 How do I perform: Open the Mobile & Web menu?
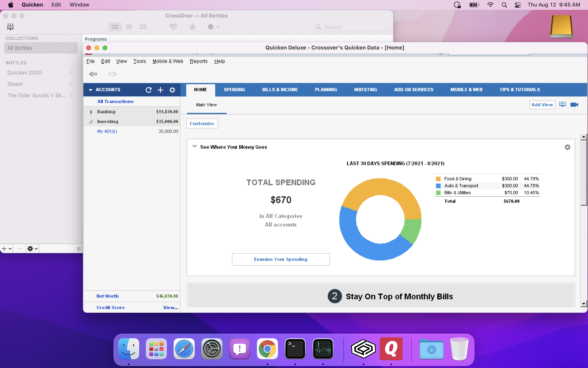tap(168, 61)
